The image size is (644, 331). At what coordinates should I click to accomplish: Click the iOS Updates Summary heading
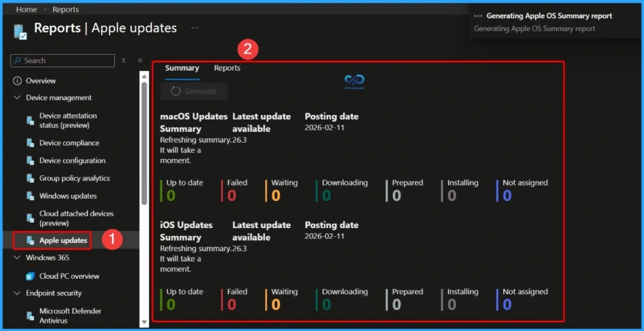pyautogui.click(x=186, y=231)
